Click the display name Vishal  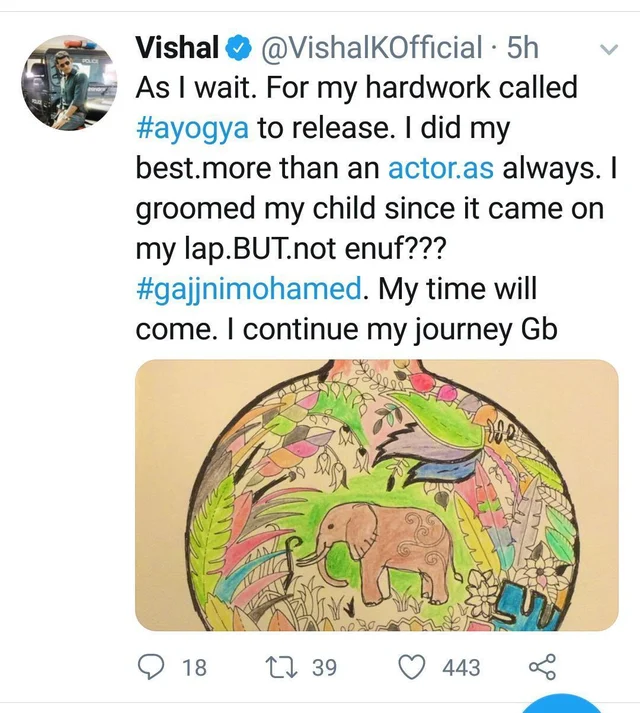[x=177, y=48]
